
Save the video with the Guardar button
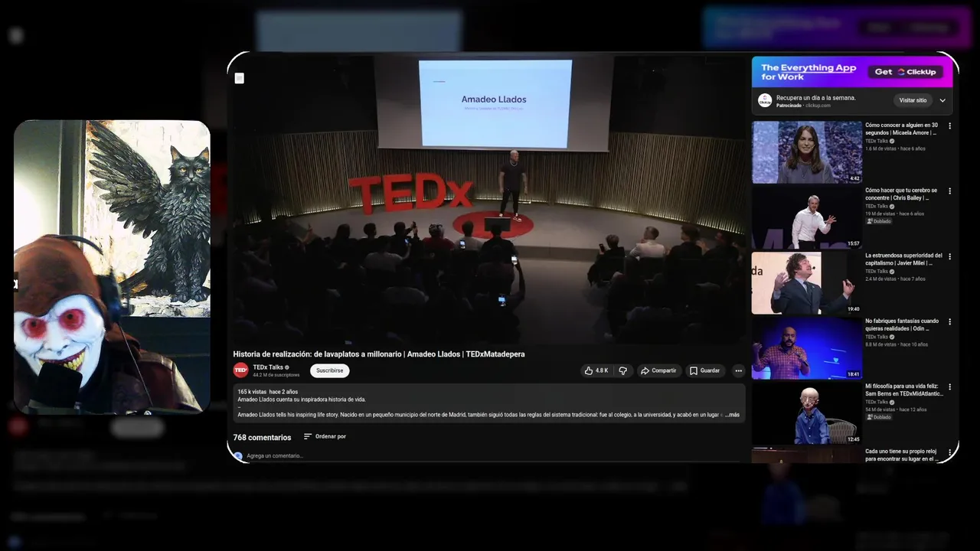(704, 370)
